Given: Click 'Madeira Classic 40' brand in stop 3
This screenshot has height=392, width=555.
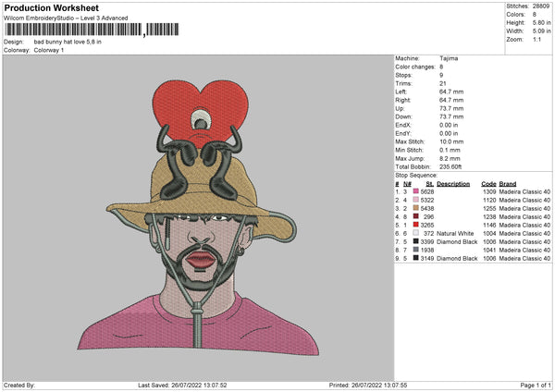Looking at the screenshot, I should pyautogui.click(x=524, y=208).
